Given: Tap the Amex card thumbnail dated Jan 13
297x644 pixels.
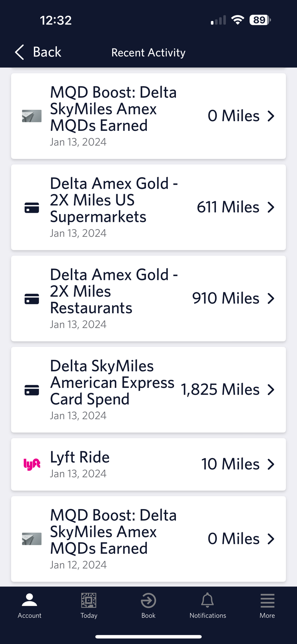Looking at the screenshot, I should (x=32, y=116).
